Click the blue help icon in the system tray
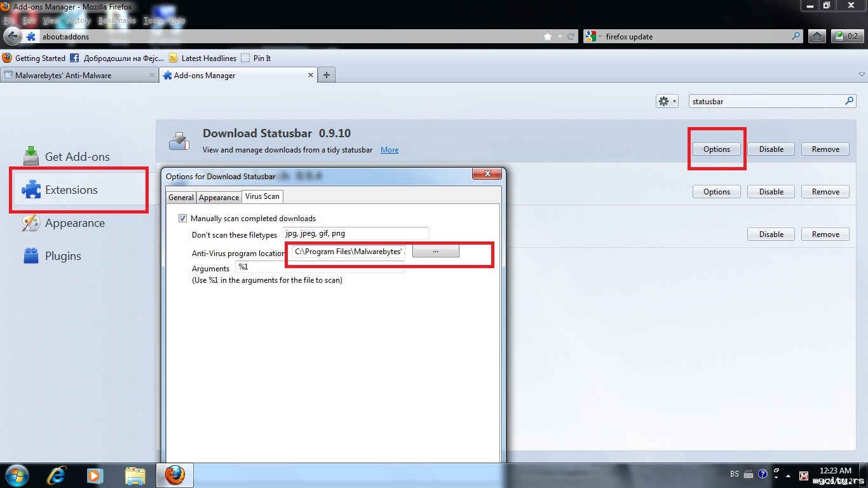The width and height of the screenshot is (868, 488). coord(763,474)
